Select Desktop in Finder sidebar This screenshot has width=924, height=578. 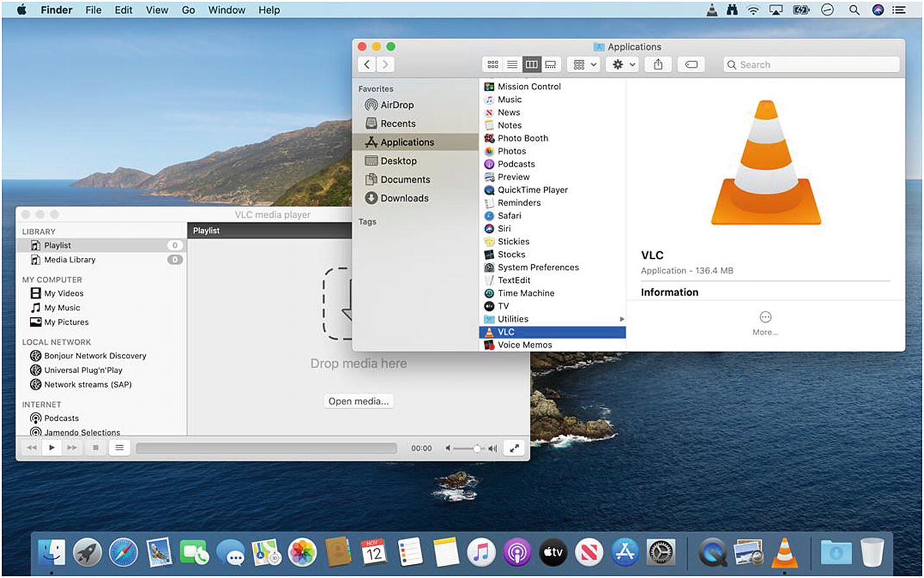(x=415, y=161)
